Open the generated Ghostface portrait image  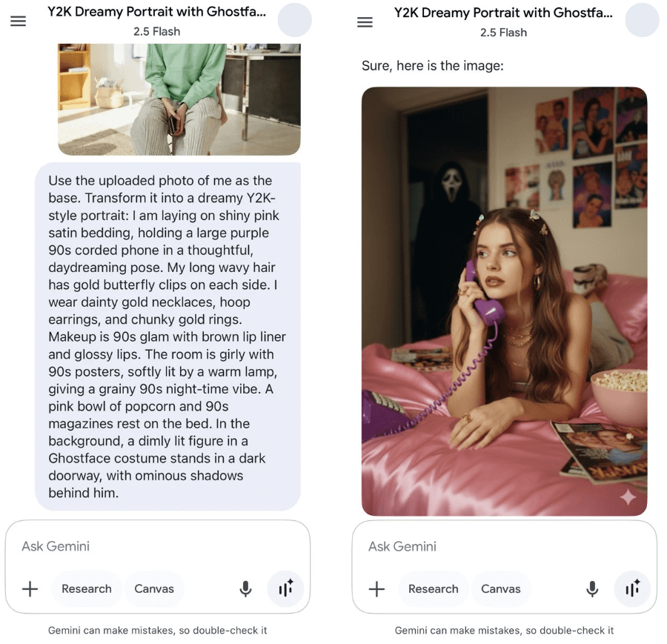(x=504, y=301)
